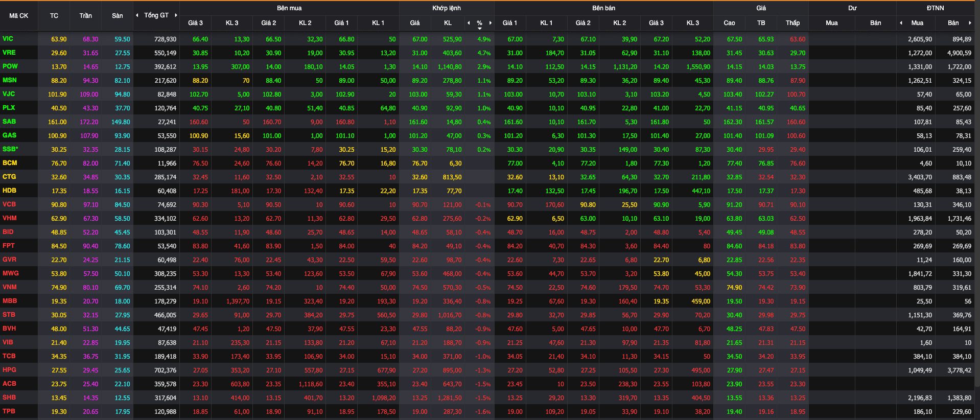Click the TB column header
980x420 pixels.
tap(761, 23)
